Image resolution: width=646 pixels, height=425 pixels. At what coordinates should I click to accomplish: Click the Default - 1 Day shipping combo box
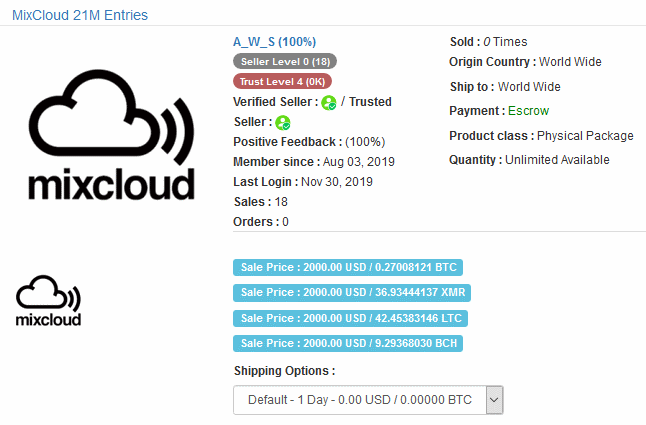368,400
